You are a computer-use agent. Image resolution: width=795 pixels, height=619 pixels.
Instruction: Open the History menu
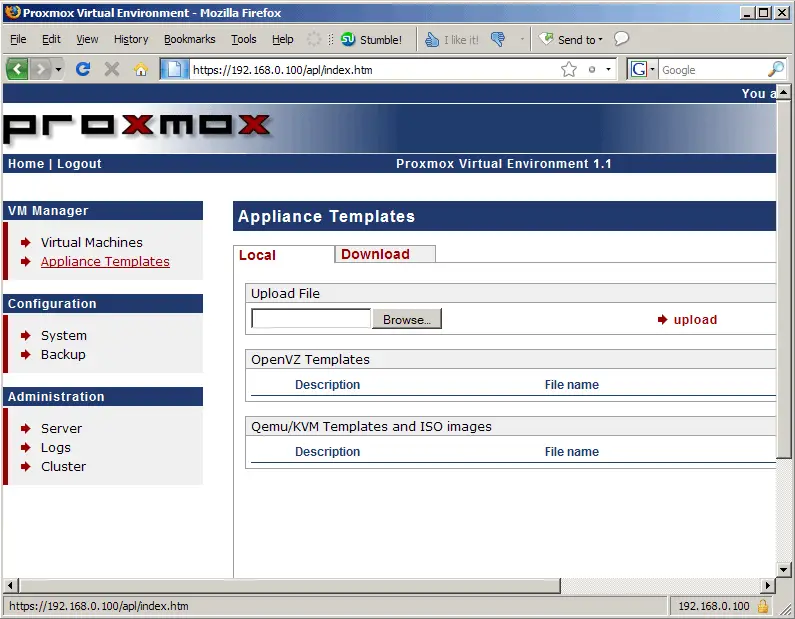coord(131,39)
